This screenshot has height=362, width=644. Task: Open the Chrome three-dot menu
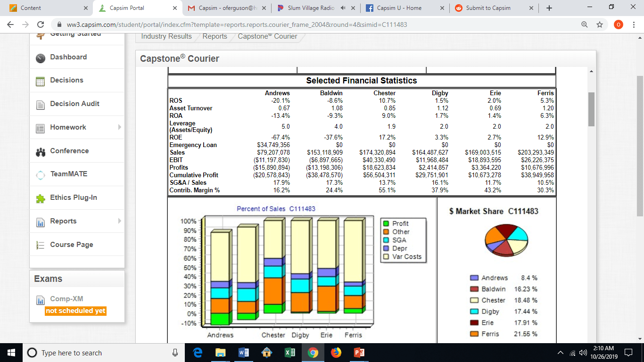point(634,25)
